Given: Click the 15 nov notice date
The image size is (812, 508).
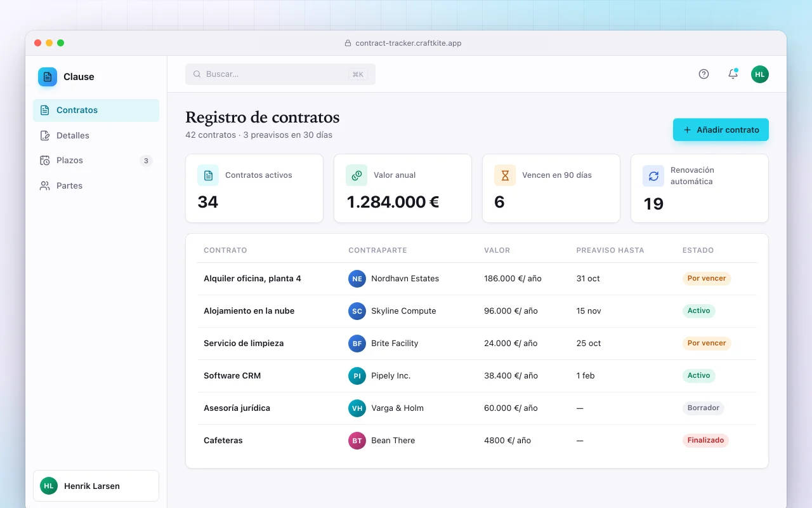Looking at the screenshot, I should click(x=589, y=311).
